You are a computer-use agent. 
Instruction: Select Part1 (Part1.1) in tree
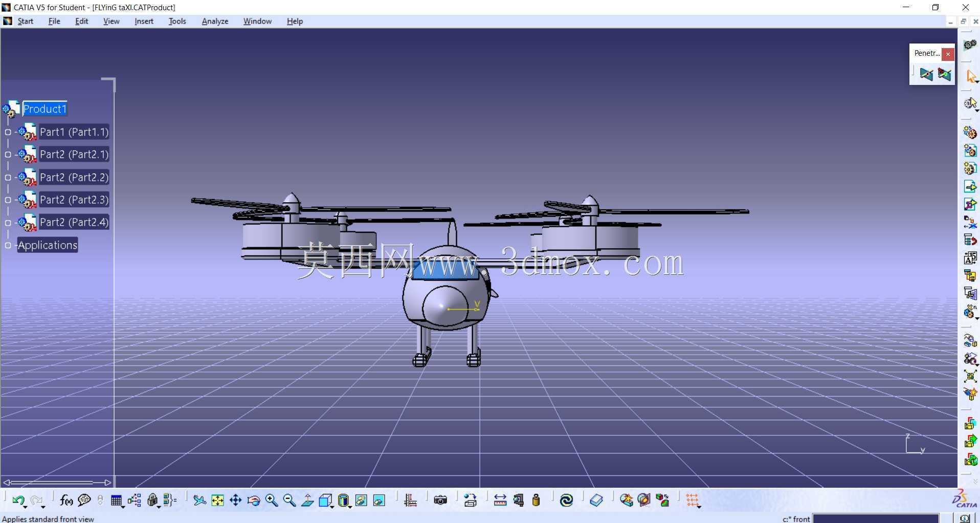[x=74, y=132]
